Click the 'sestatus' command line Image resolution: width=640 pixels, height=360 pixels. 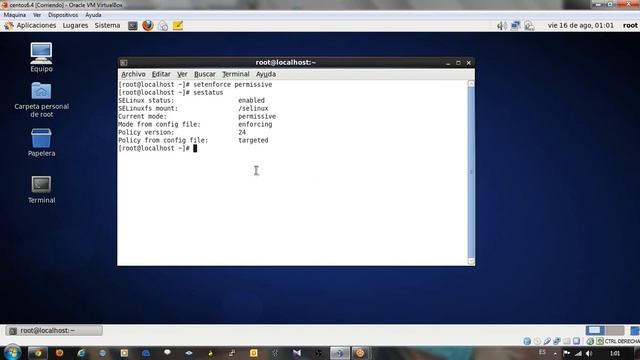pos(171,93)
